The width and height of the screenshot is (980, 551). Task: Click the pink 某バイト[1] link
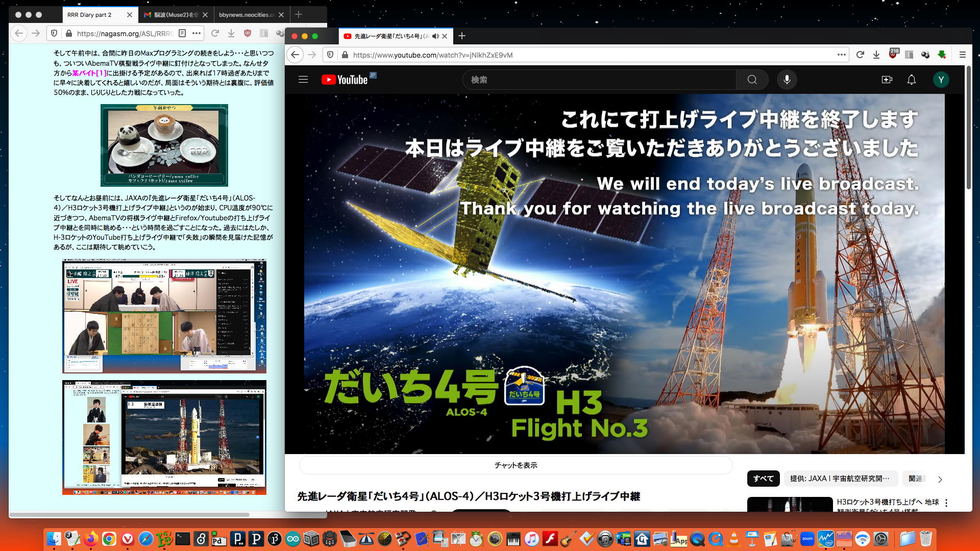(x=89, y=73)
